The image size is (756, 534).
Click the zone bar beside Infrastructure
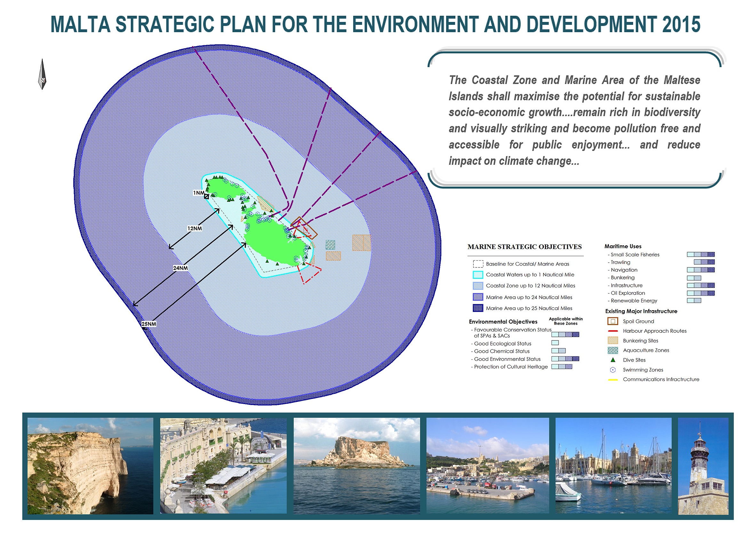click(701, 285)
